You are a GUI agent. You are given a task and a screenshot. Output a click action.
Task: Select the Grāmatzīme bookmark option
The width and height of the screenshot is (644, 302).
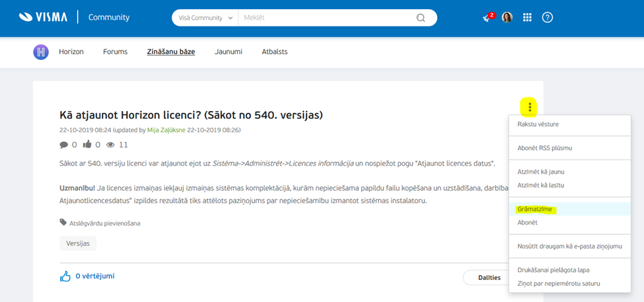click(x=570, y=209)
